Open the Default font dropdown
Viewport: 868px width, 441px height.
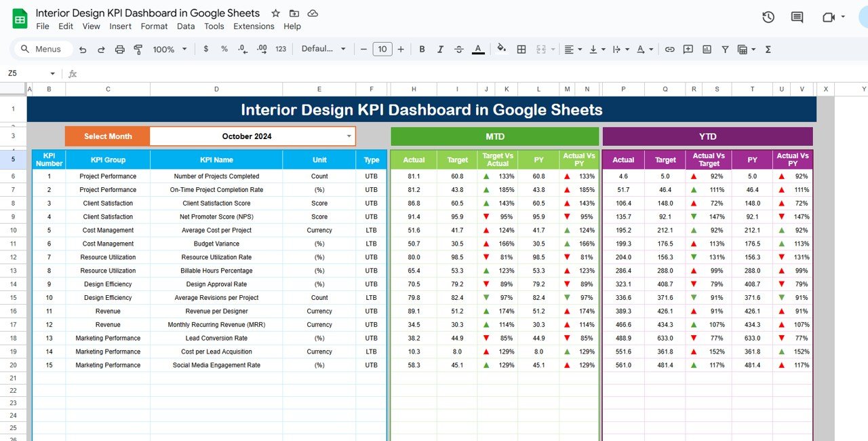tap(323, 50)
